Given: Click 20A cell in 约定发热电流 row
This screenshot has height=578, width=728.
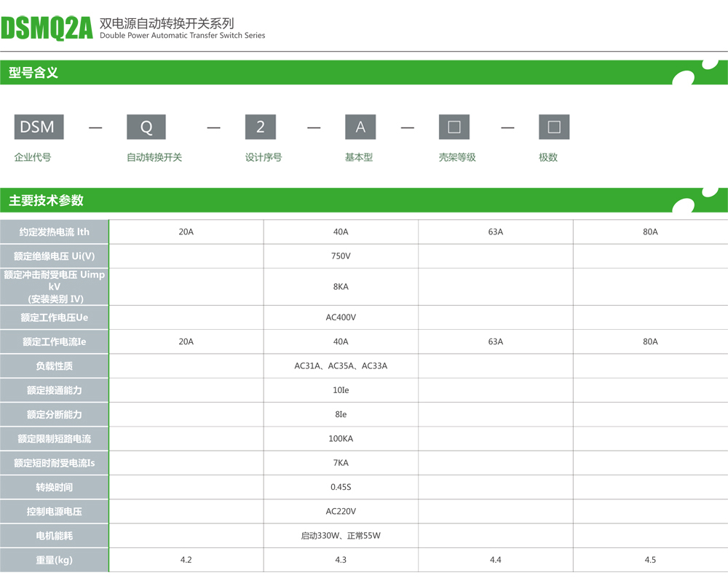Looking at the screenshot, I should pos(186,231).
